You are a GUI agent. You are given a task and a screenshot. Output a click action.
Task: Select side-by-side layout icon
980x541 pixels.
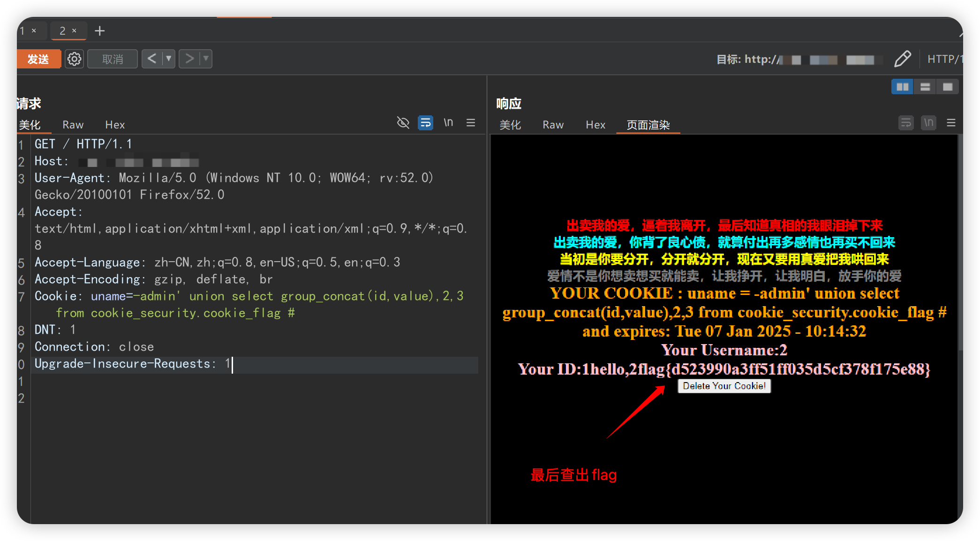pyautogui.click(x=902, y=87)
